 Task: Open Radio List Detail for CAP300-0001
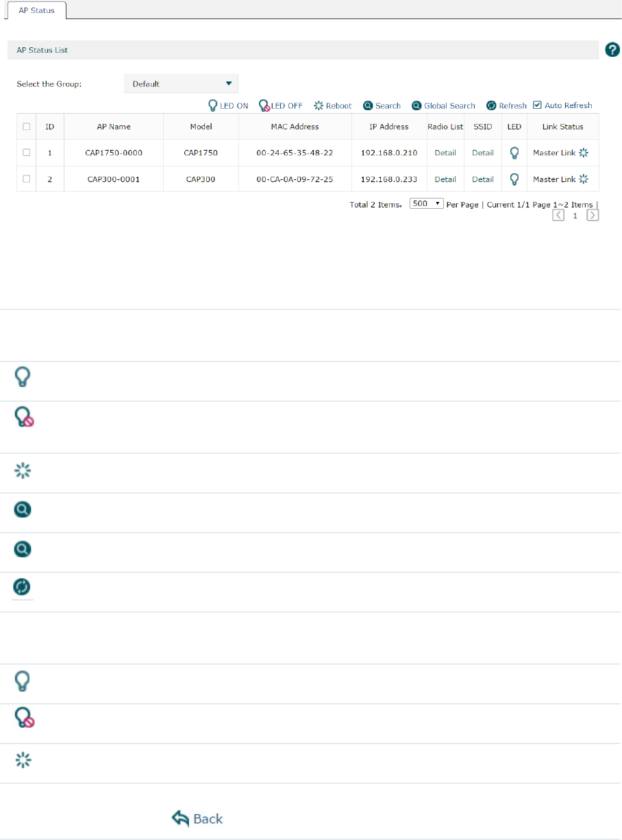pos(445,179)
